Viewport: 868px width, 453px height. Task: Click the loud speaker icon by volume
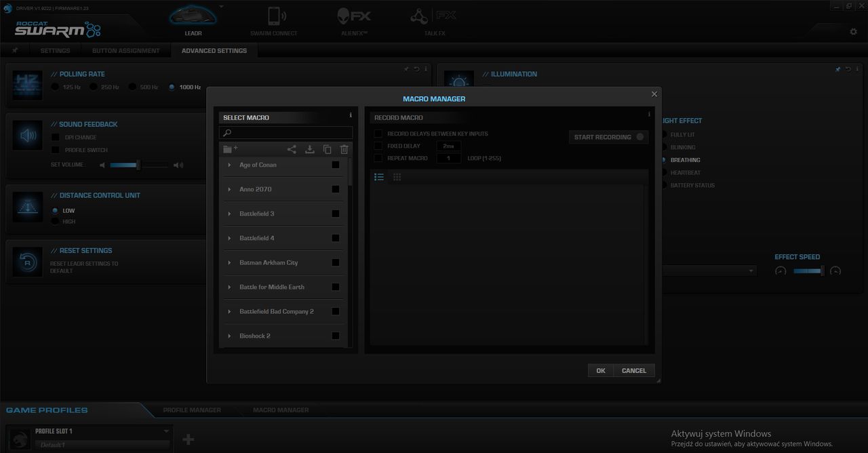click(x=178, y=165)
